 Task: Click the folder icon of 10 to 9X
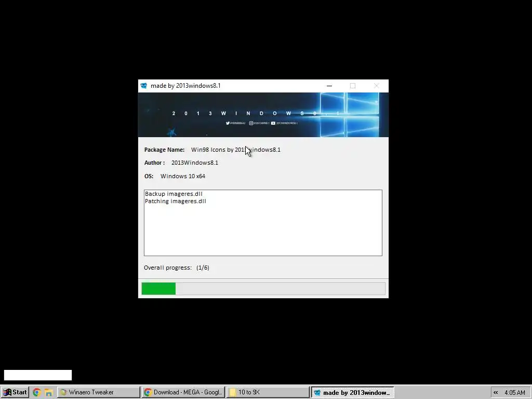pos(233,393)
